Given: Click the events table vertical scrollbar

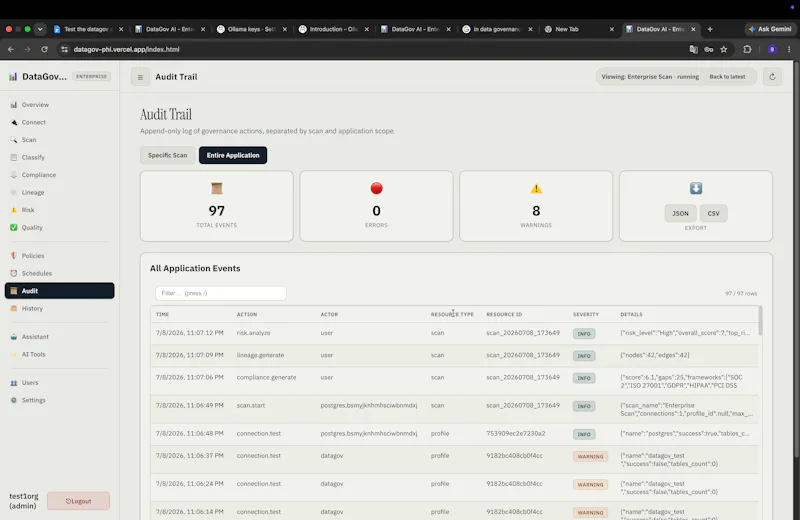Looking at the screenshot, I should coord(760,320).
